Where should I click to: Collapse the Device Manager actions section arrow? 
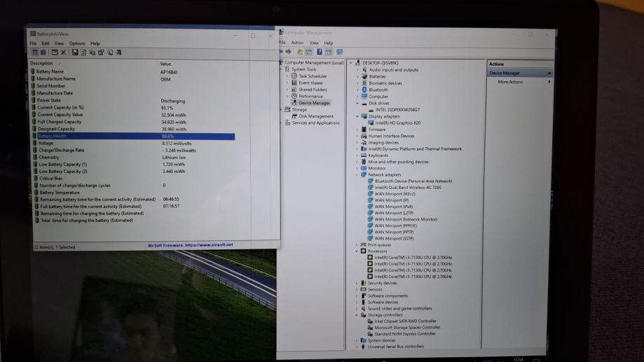click(x=549, y=73)
